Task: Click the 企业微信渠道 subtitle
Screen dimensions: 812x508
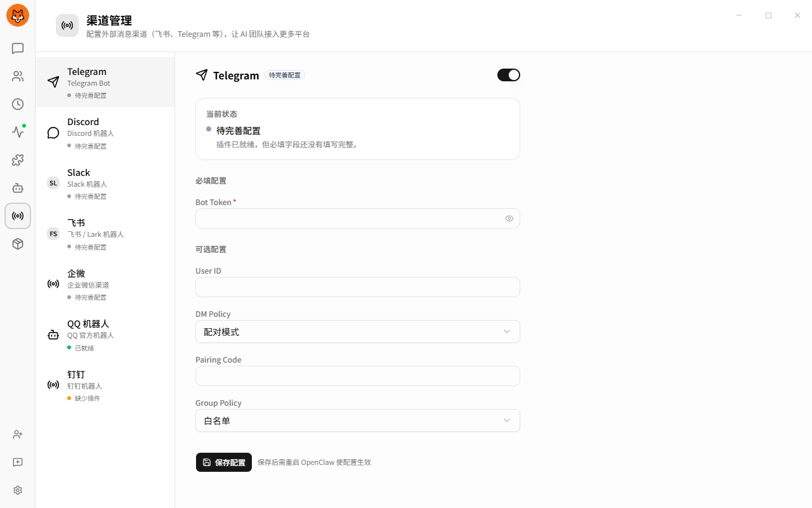Action: (x=88, y=285)
